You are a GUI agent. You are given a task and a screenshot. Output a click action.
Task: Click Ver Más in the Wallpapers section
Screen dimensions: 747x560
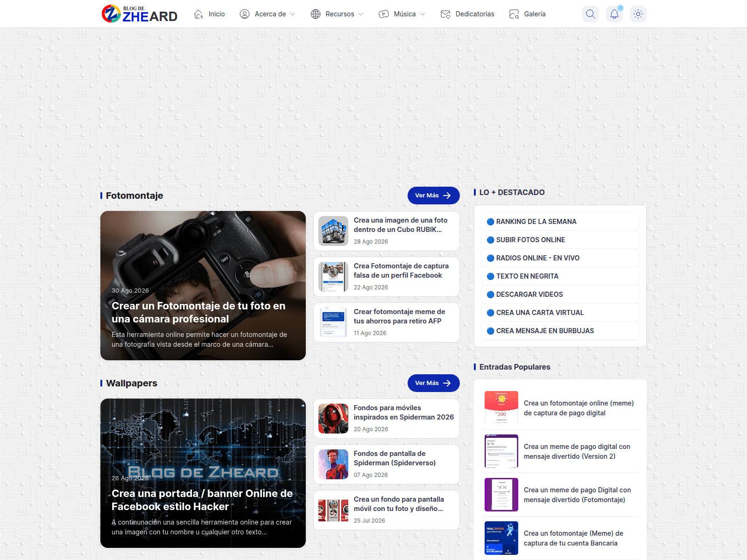point(433,383)
